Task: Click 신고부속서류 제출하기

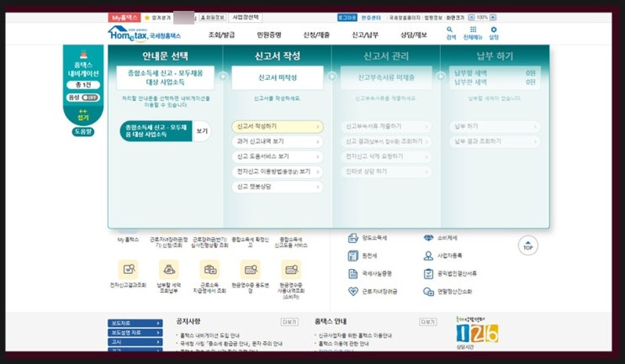Action: (386, 127)
